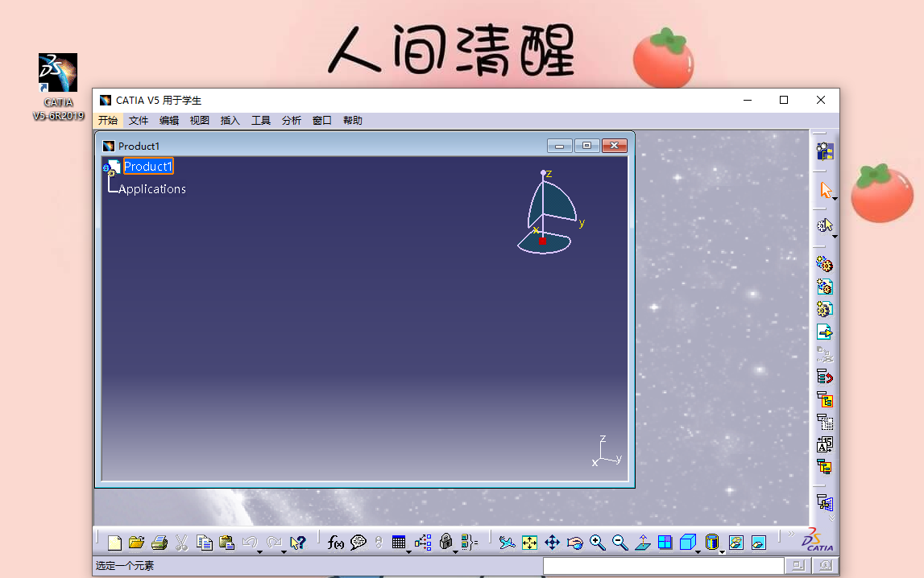Open the 视图 menu
The height and width of the screenshot is (578, 924).
pyautogui.click(x=200, y=120)
